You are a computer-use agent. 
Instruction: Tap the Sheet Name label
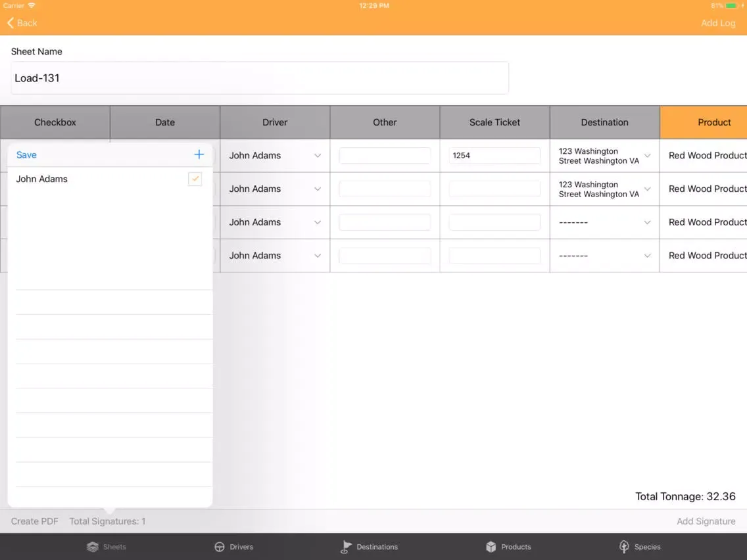(37, 51)
